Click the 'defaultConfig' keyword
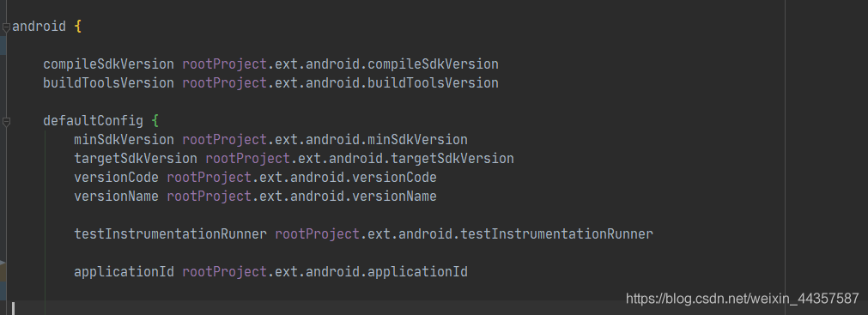This screenshot has height=315, width=868. click(93, 121)
